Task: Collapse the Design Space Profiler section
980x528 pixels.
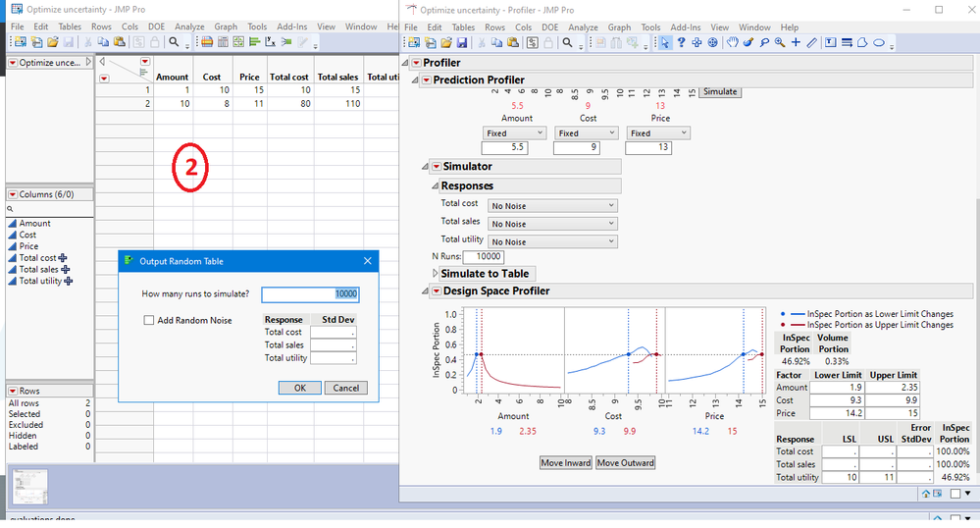Action: coord(425,290)
